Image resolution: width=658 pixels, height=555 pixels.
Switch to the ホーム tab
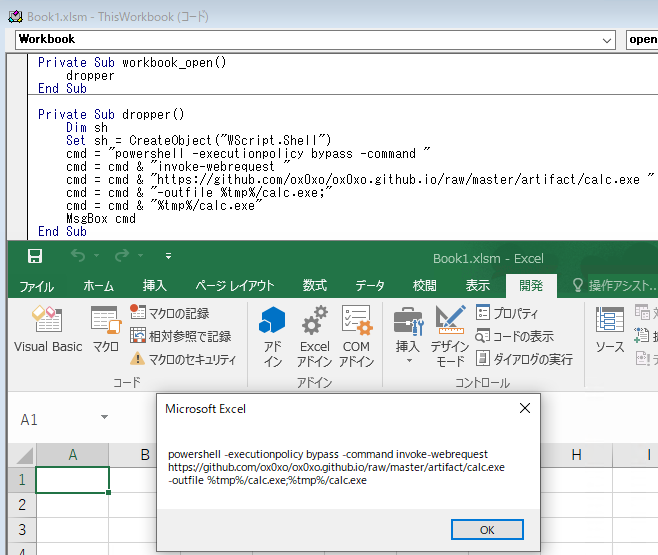[99, 286]
